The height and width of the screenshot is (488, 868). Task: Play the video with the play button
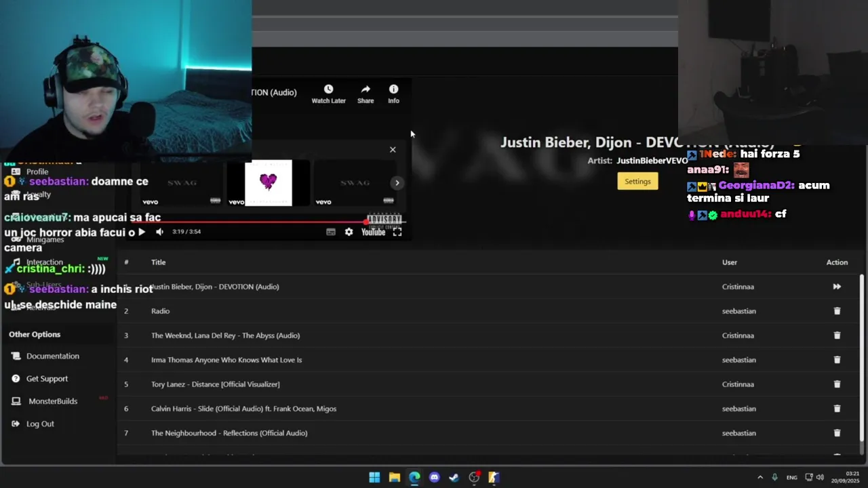point(141,232)
